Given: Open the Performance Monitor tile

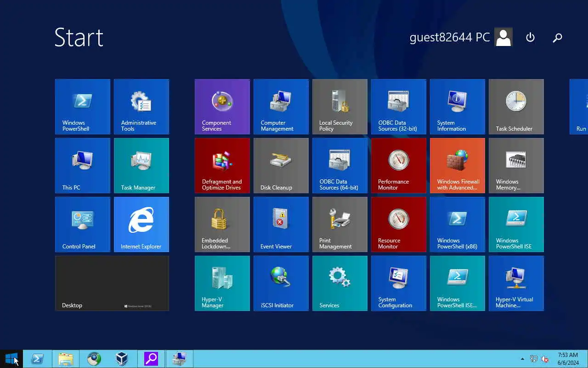Looking at the screenshot, I should click(399, 166).
